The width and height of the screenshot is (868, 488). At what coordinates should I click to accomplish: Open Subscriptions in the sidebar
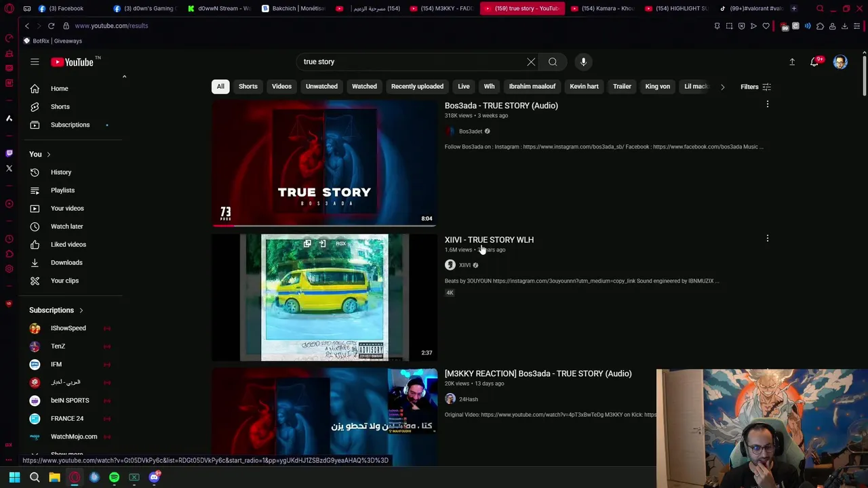[x=71, y=125]
